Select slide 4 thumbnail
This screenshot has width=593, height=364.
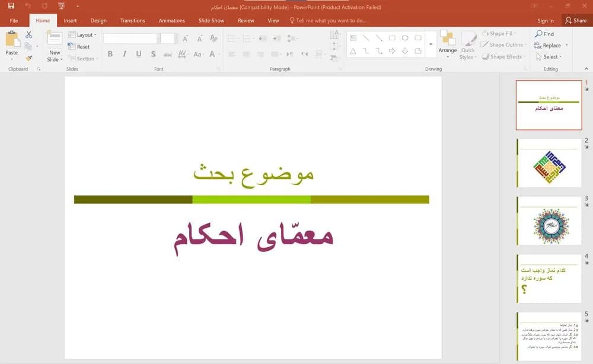[x=549, y=279]
